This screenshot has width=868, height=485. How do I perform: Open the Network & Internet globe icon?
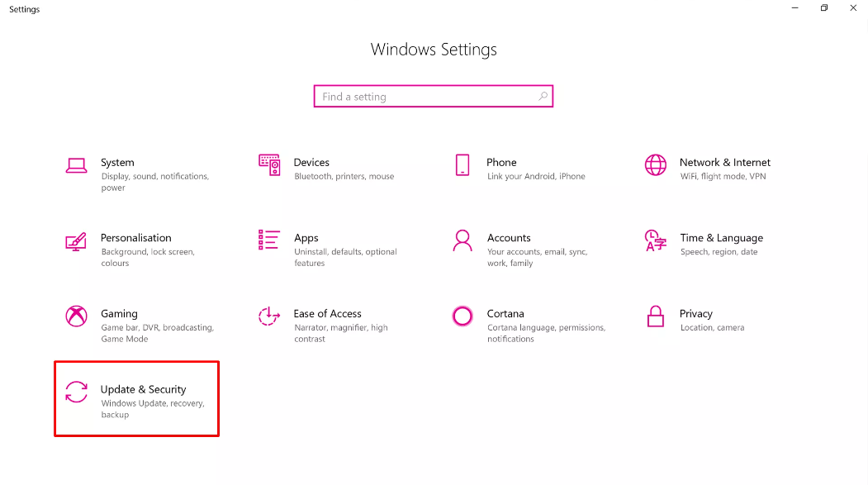tap(656, 165)
